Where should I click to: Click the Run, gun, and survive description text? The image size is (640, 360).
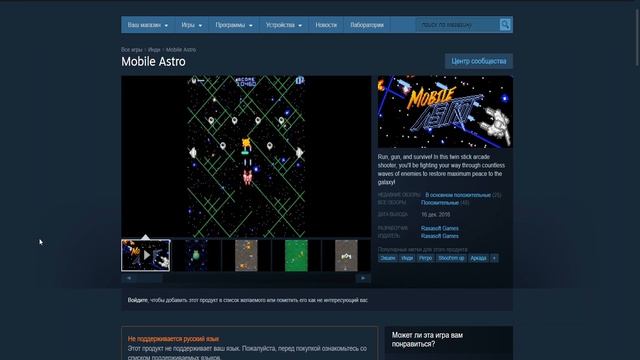click(441, 169)
